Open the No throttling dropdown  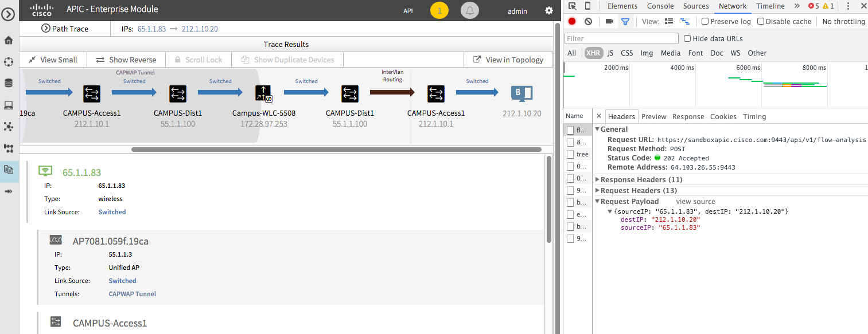coord(843,22)
